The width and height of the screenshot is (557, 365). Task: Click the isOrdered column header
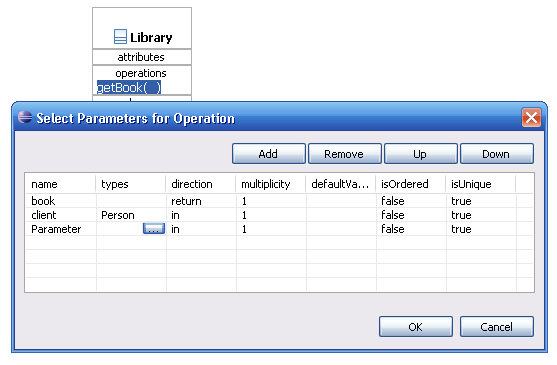pos(411,184)
